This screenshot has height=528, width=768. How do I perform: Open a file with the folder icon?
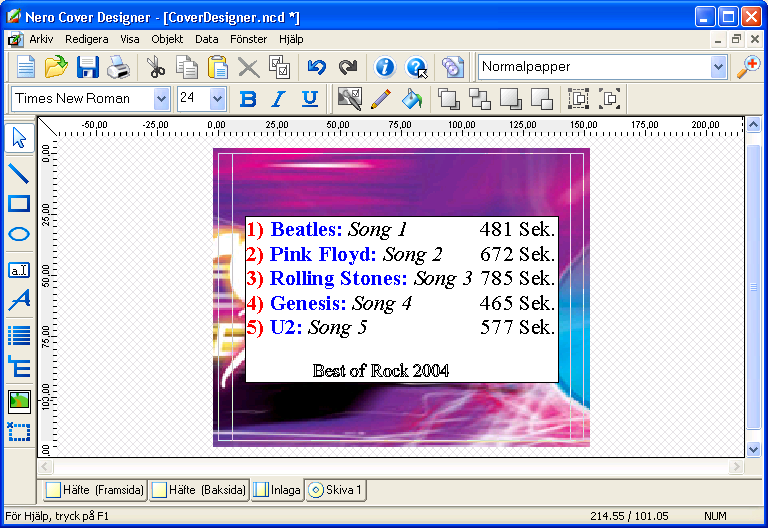coord(56,67)
